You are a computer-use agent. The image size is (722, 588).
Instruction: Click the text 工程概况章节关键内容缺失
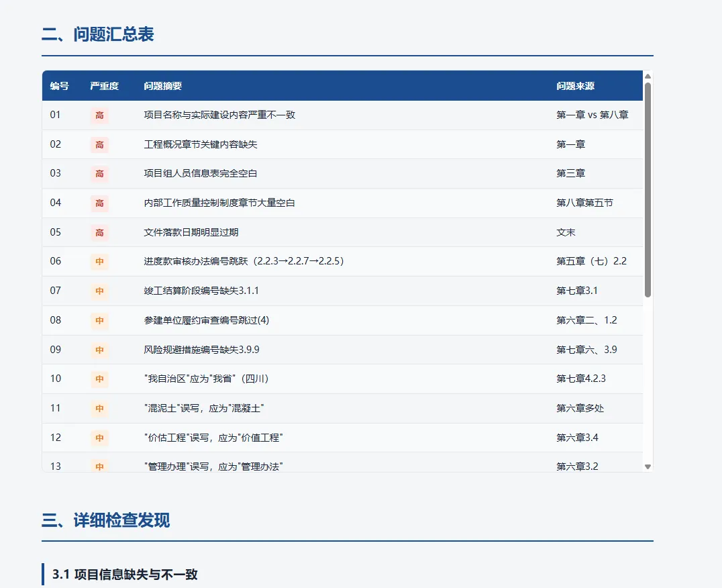[x=201, y=144]
